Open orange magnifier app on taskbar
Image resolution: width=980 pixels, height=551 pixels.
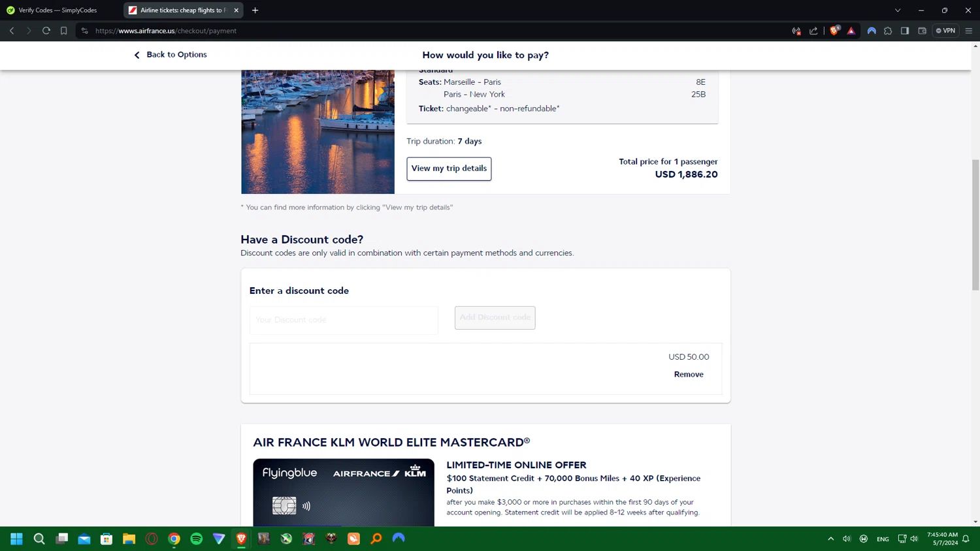coord(376,539)
